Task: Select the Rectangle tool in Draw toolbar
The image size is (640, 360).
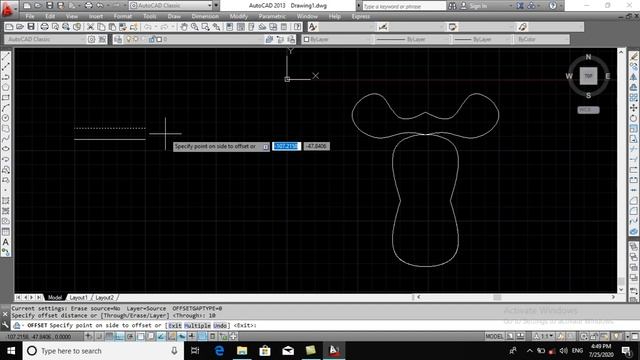Action: tap(6, 98)
